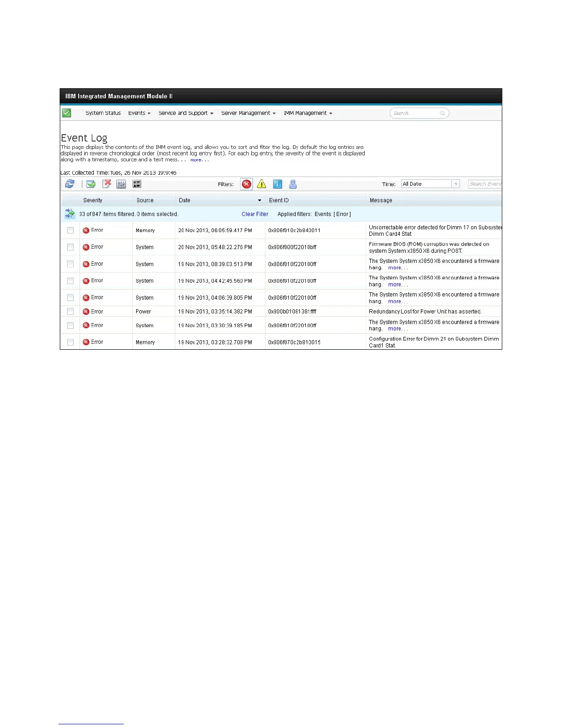This screenshot has height=728, width=563.
Task: Toggle the Information filter blue icon
Action: (x=277, y=184)
